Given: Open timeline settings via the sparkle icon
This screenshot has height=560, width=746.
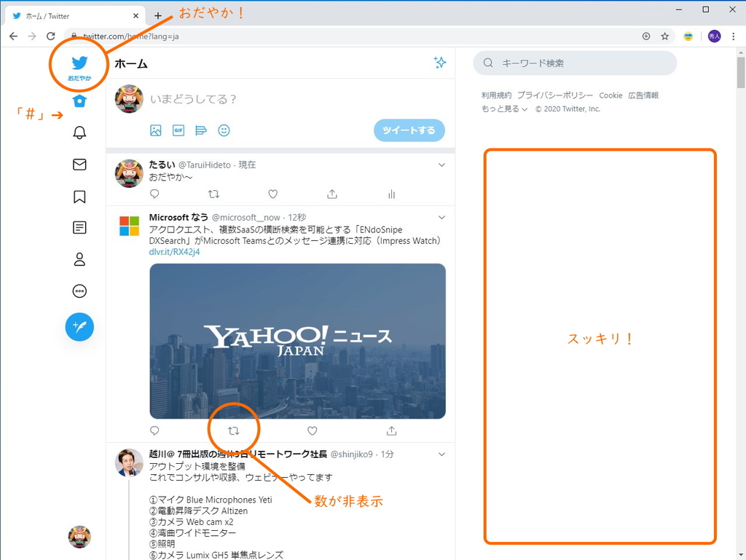Looking at the screenshot, I should pyautogui.click(x=440, y=63).
